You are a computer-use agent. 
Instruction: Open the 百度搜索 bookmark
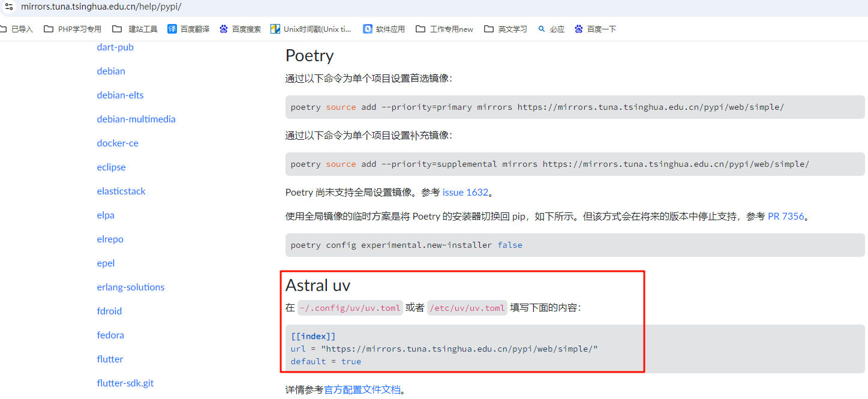241,29
